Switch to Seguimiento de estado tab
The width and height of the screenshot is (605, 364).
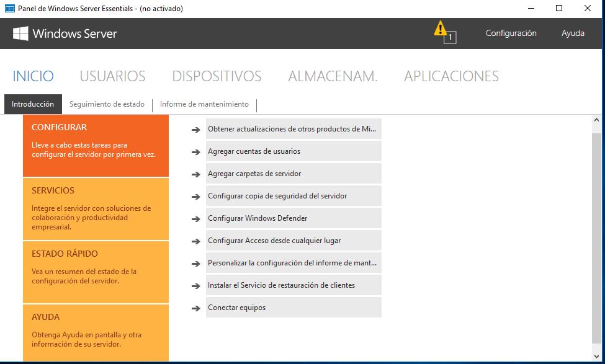107,104
